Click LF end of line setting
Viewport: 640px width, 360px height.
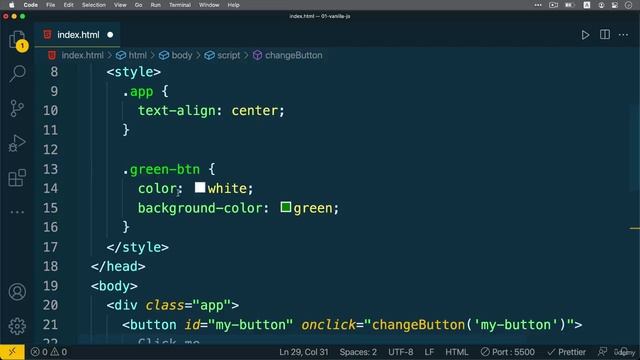tap(429, 352)
